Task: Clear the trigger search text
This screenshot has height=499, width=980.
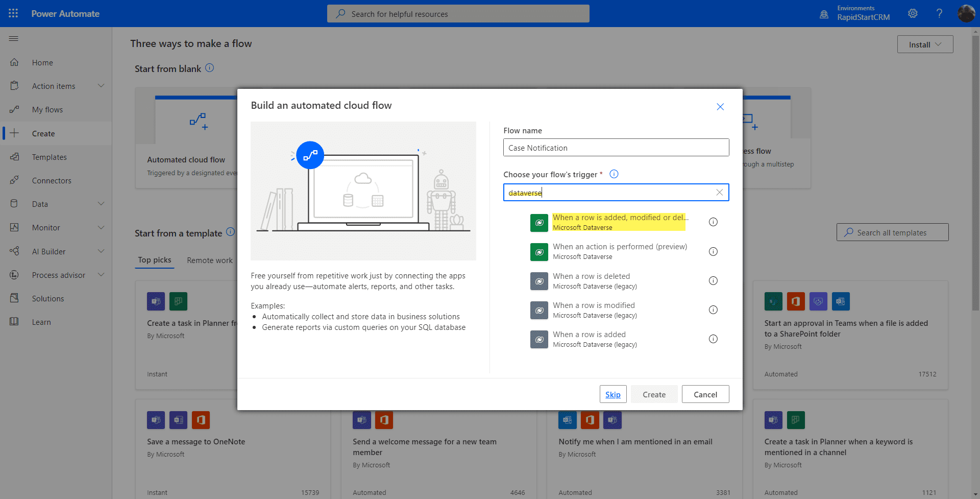Action: pos(719,193)
